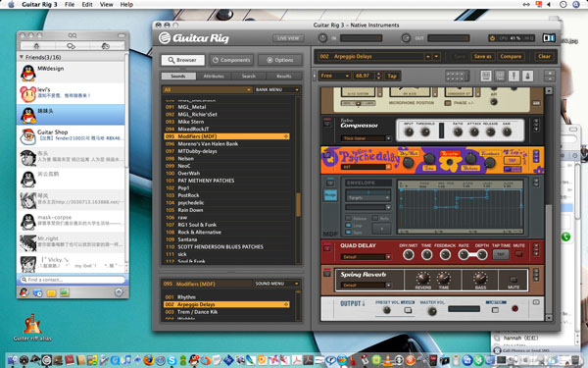Toggle the Tuner icon
588x368 pixels.
(514, 76)
